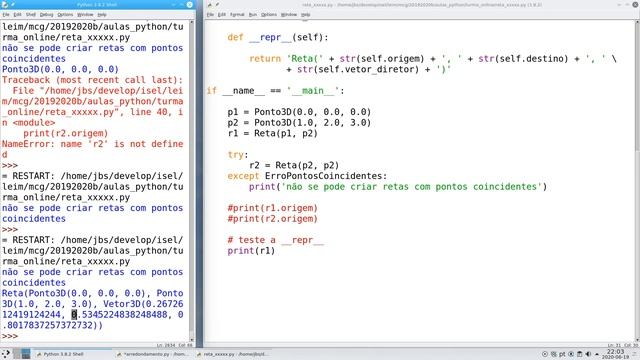
Task: Open Options menu in the editor window
Action: pos(269,15)
